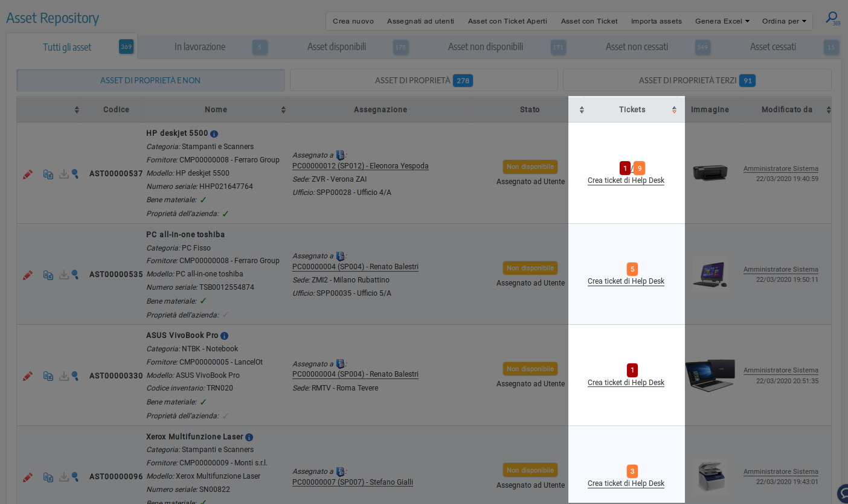Open the ASUS VivoBook laptop thumbnail
This screenshot has width=848, height=504.
point(710,375)
